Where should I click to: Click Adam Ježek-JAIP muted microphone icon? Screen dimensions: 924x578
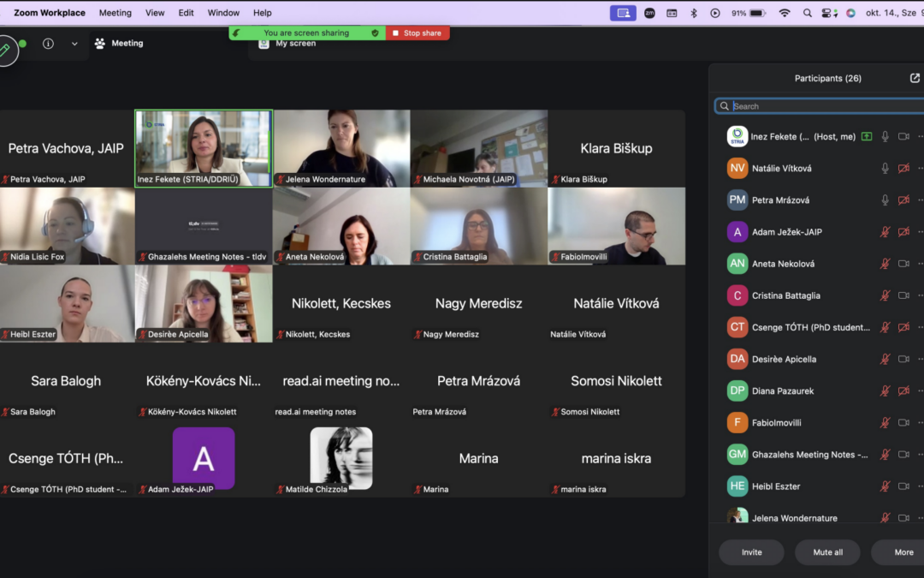tap(885, 232)
